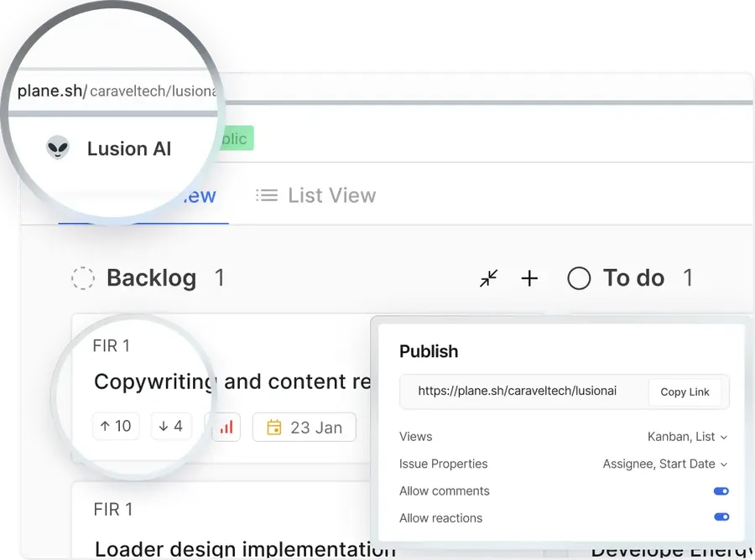Click the Backlog dashed circle state icon

tap(83, 278)
